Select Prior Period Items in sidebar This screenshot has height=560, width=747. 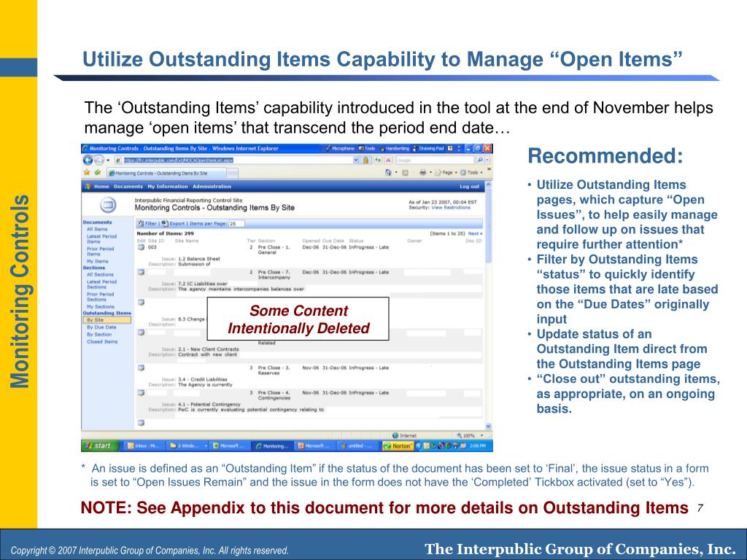click(100, 252)
